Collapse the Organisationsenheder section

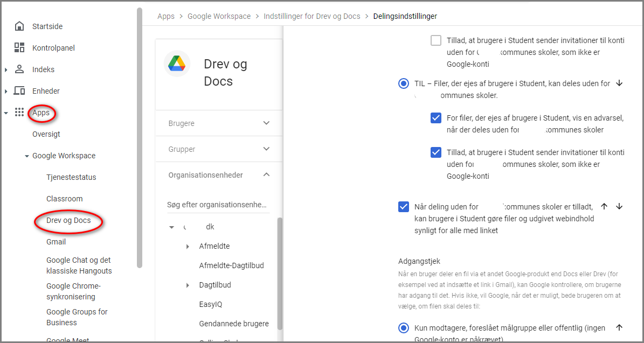266,175
